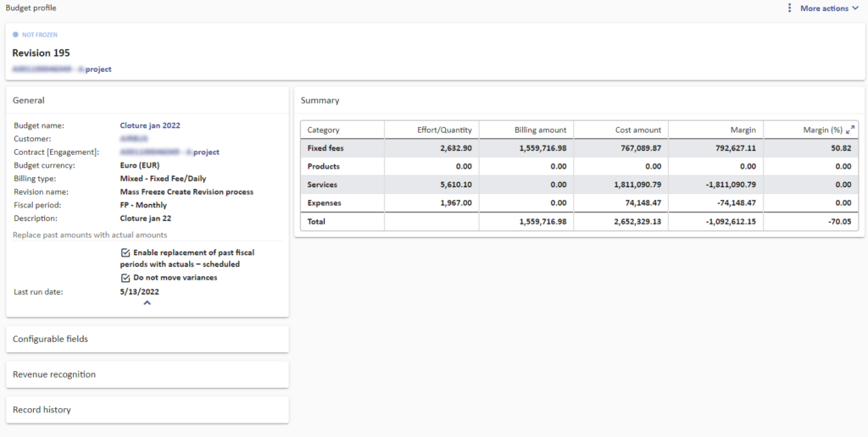The height and width of the screenshot is (437, 868).
Task: Click the Budget profile page heading
Action: 31,8
